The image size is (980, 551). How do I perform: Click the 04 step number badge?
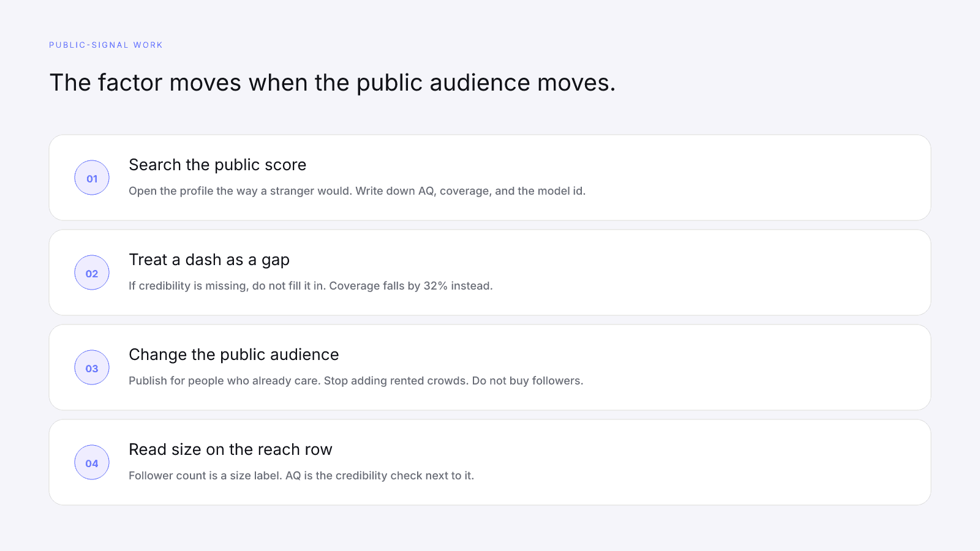pyautogui.click(x=92, y=462)
